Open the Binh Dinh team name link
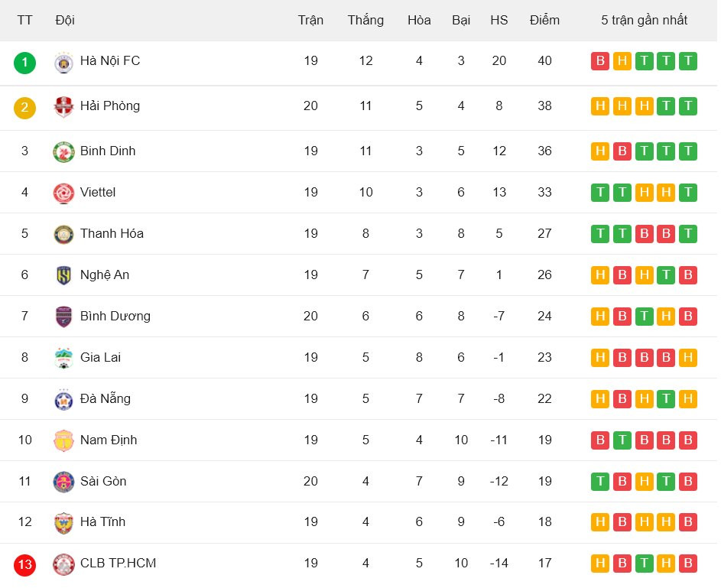 pyautogui.click(x=108, y=151)
